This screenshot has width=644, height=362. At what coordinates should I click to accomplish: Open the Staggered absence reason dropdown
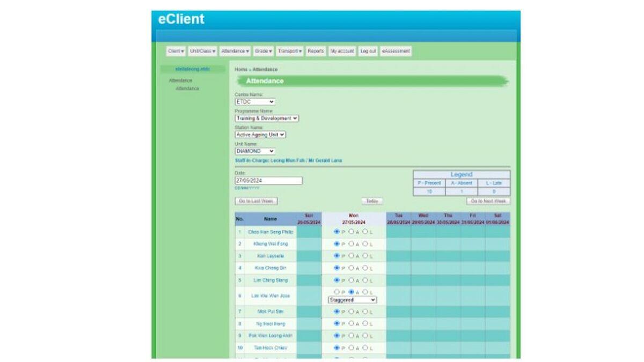pos(352,300)
